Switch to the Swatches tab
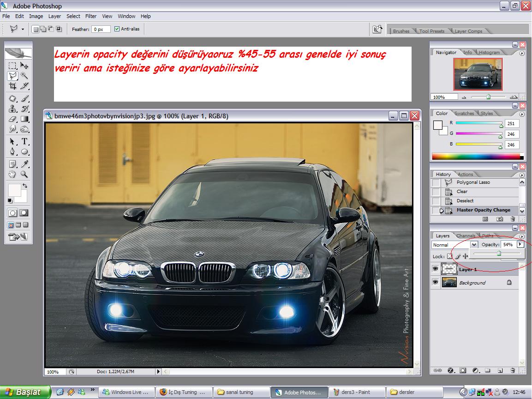The width and height of the screenshot is (532, 399). click(464, 114)
